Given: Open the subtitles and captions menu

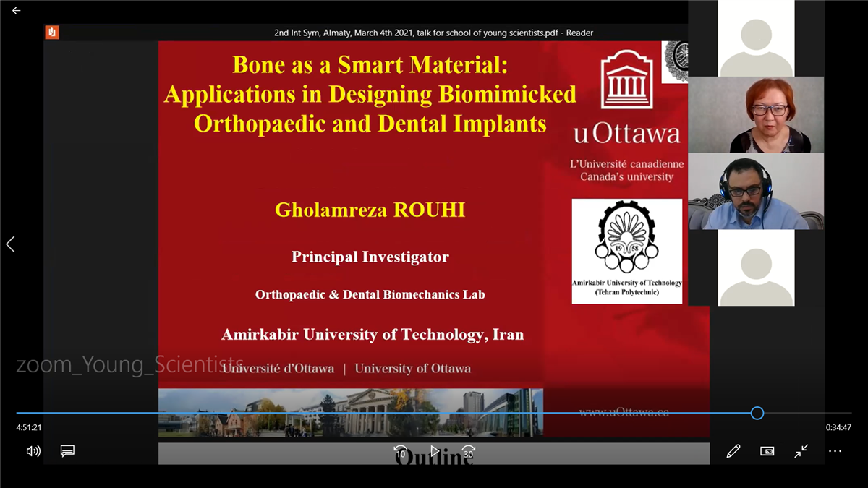Looking at the screenshot, I should (x=67, y=451).
